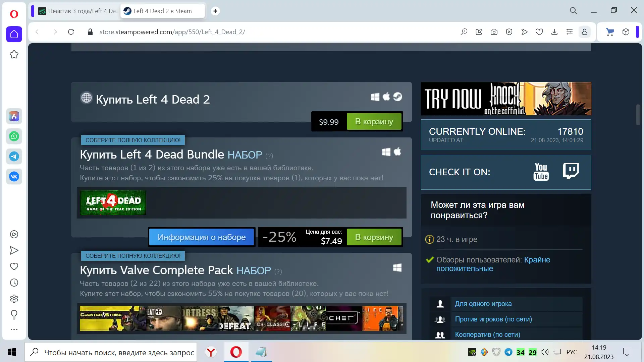Add Left 4 Dead 2 to cart for $9.99
The image size is (644, 362).
[374, 122]
